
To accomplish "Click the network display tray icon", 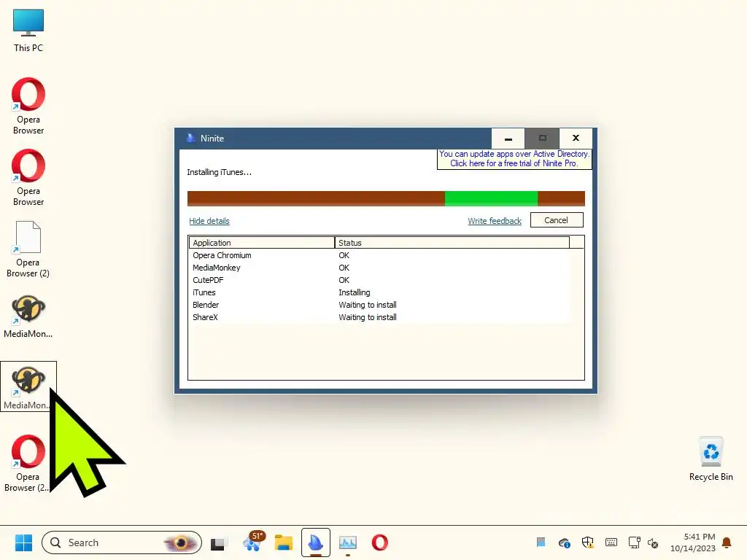I will [634, 542].
